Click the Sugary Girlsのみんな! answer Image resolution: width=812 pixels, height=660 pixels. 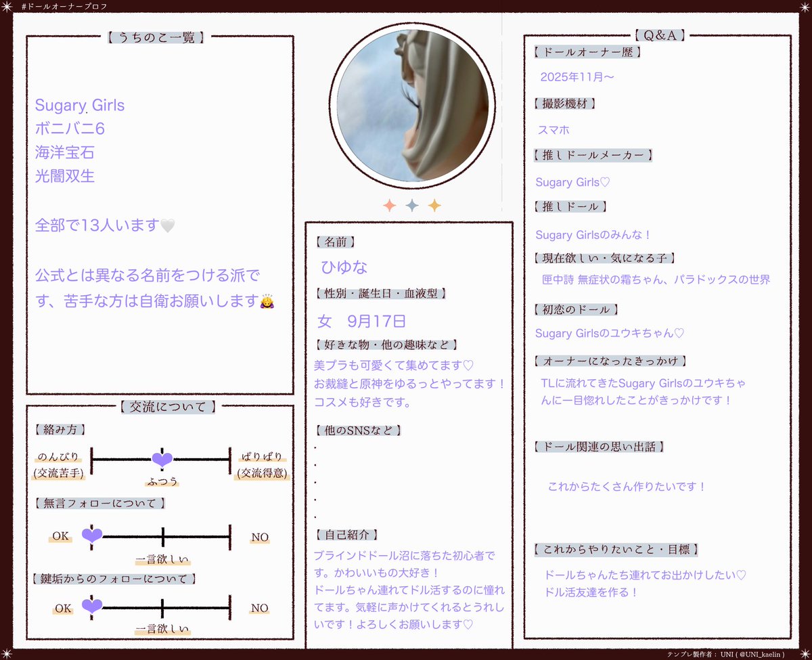tap(593, 235)
